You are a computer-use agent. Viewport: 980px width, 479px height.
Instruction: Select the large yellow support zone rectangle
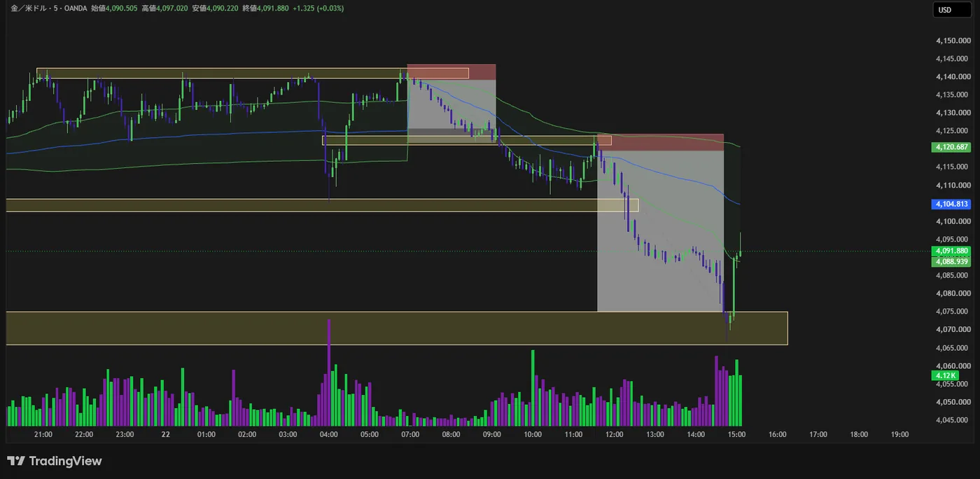click(397, 328)
